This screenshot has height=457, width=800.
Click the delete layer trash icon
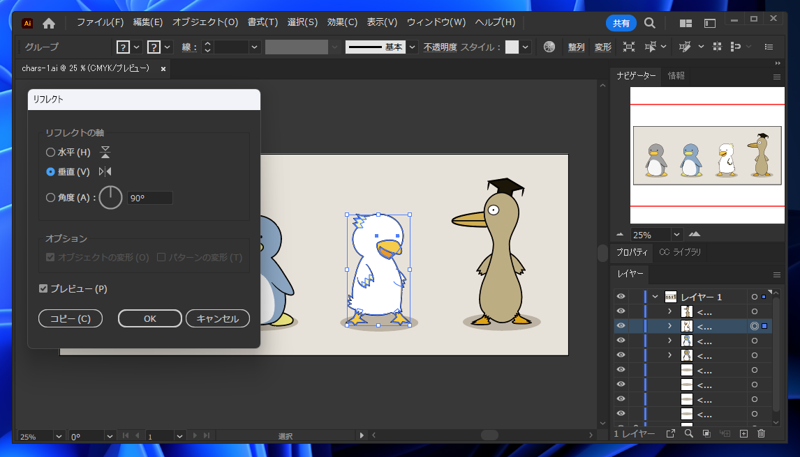click(761, 434)
